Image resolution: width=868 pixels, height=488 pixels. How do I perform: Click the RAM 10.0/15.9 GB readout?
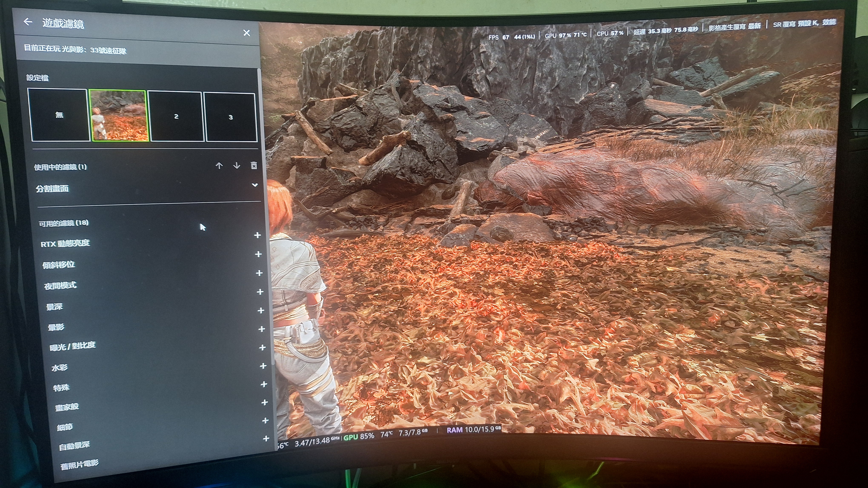tap(474, 429)
